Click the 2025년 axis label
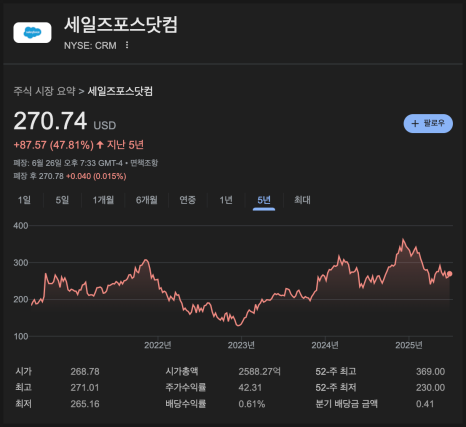This screenshot has width=466, height=427. tap(409, 345)
